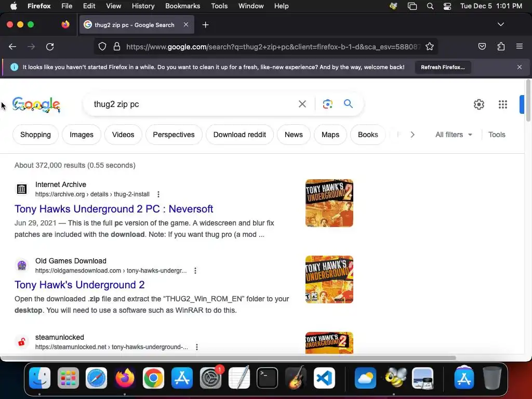Viewport: 532px width, 399px height.
Task: Open the Tools search options
Action: [497, 135]
